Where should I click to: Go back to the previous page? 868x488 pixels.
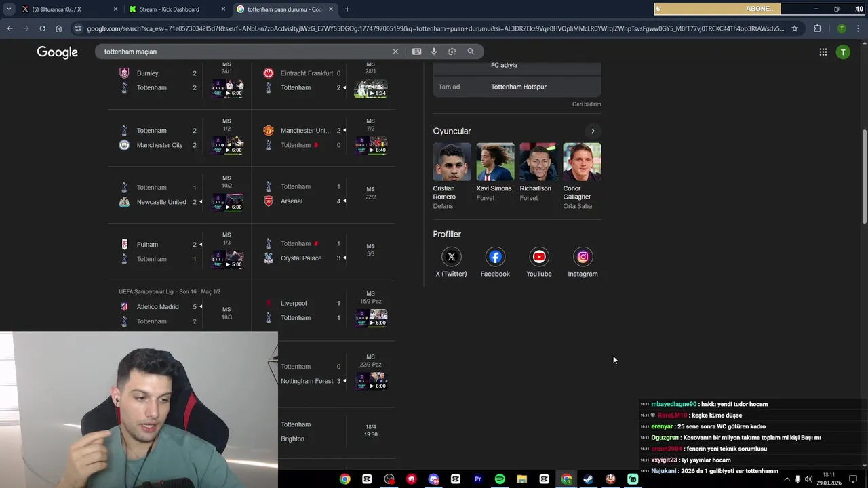9,28
